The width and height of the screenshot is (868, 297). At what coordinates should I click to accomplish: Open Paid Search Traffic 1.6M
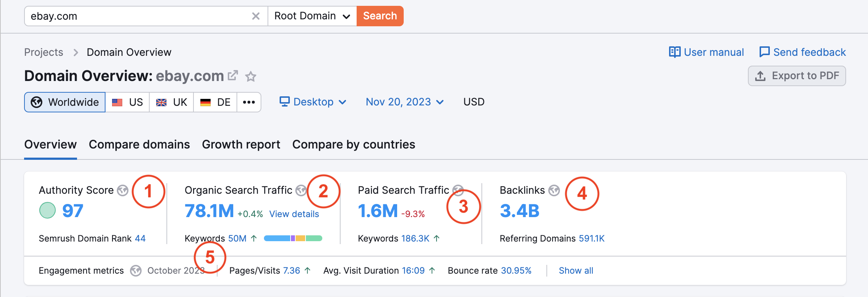pos(378,211)
